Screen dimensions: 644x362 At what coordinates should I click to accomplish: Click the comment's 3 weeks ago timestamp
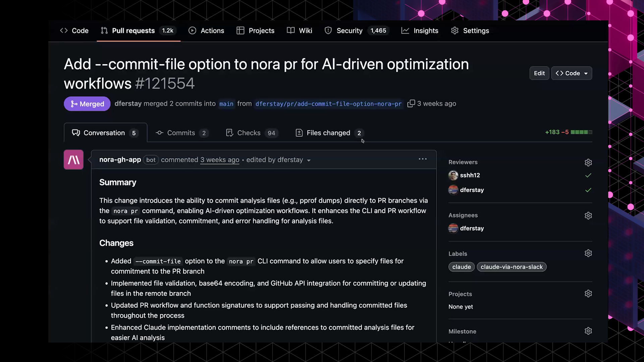(220, 160)
